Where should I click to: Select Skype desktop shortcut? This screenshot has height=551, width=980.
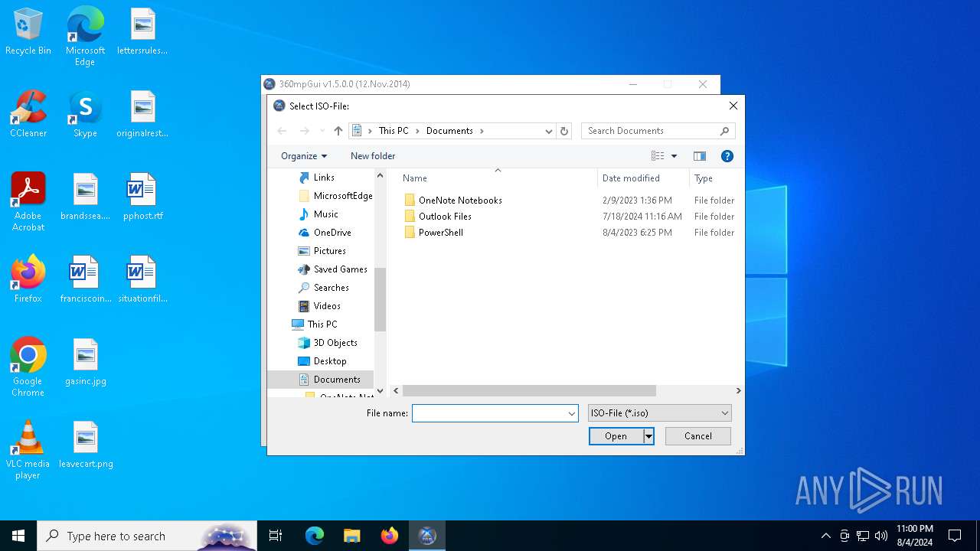(x=85, y=115)
